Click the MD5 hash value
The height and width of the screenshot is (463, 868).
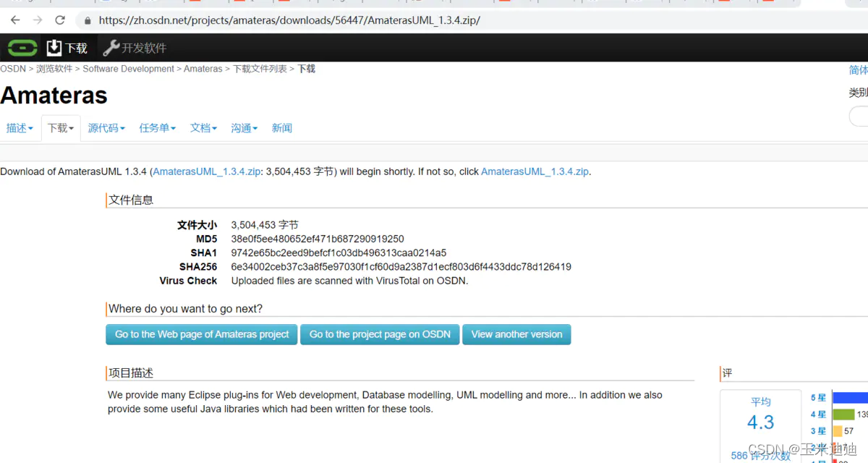318,239
